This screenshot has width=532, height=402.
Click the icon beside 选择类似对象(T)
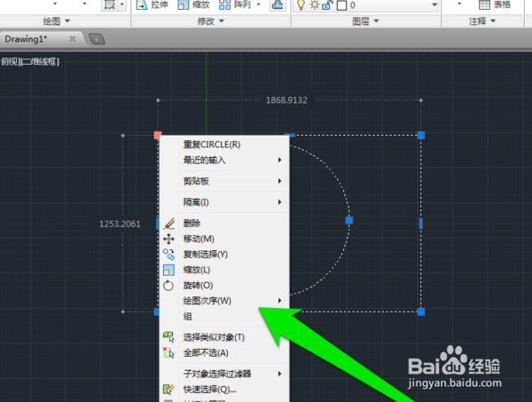tap(168, 337)
